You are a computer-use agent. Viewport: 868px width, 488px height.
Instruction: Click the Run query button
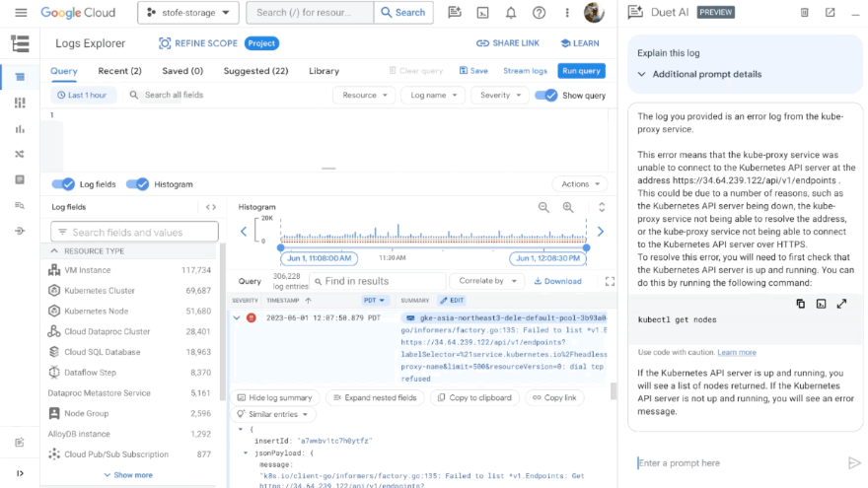(x=581, y=71)
